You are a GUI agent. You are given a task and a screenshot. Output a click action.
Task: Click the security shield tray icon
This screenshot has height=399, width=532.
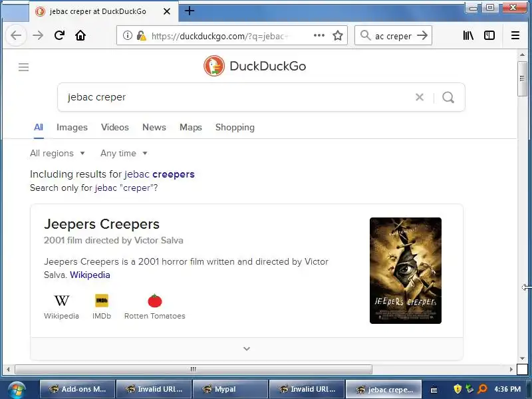tap(458, 389)
